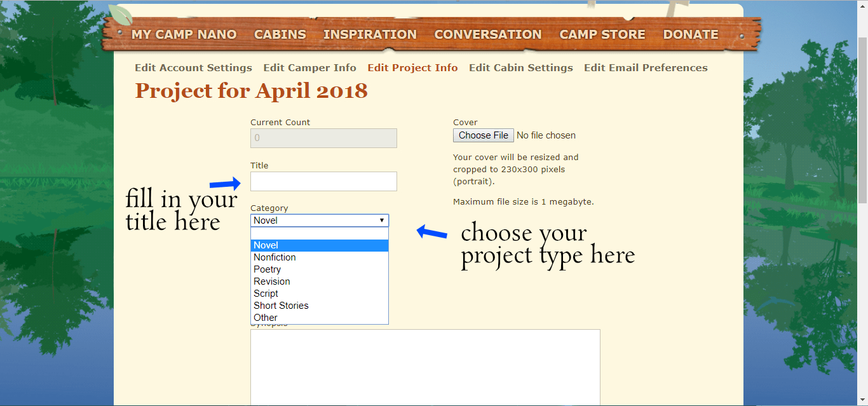Go to Edit Cabin Settings

[521, 67]
